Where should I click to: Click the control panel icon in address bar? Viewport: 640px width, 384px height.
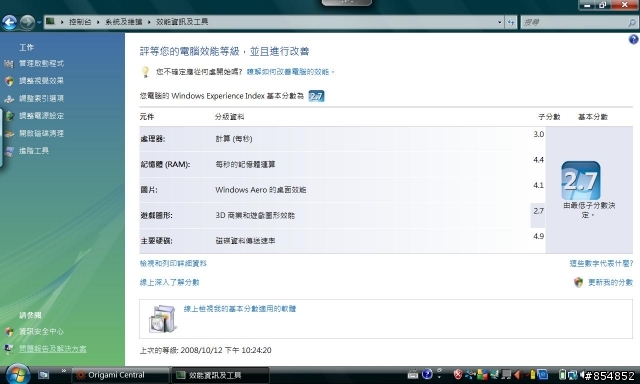coord(50,22)
